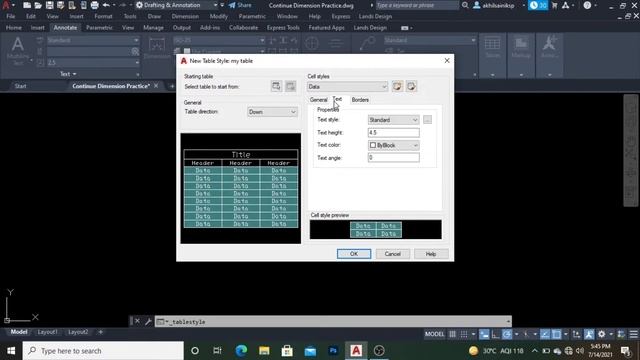The image size is (640, 360).
Task: Open the Autodesk App Store cart icon
Action: tap(554, 5)
